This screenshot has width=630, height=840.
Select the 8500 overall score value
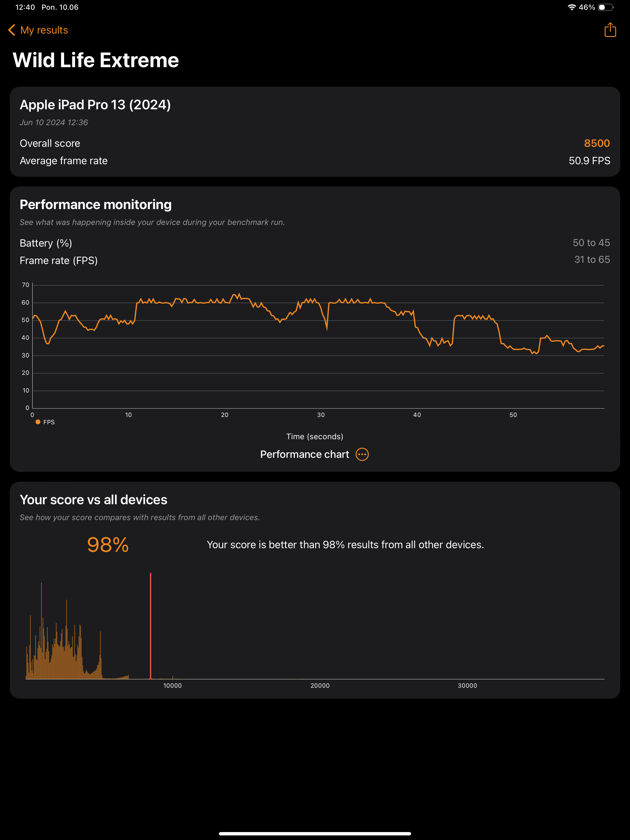(597, 143)
